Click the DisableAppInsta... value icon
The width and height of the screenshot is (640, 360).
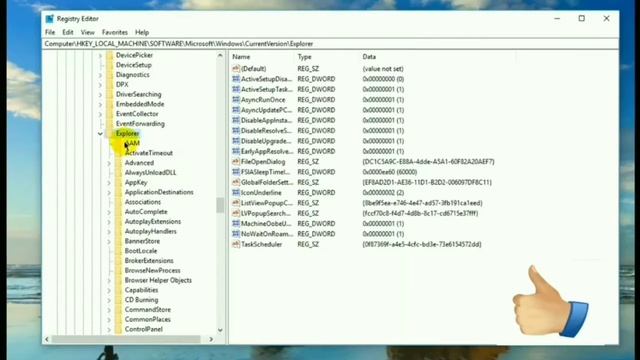click(236, 120)
